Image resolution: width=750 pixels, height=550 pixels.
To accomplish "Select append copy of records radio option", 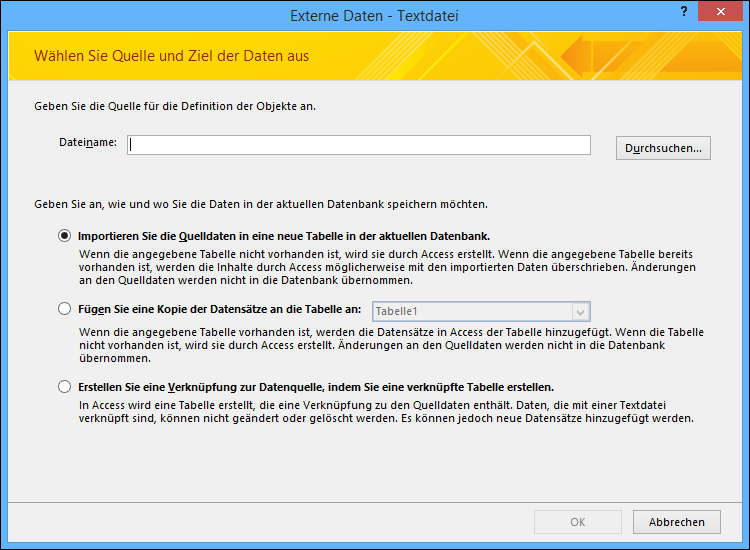I will (65, 309).
